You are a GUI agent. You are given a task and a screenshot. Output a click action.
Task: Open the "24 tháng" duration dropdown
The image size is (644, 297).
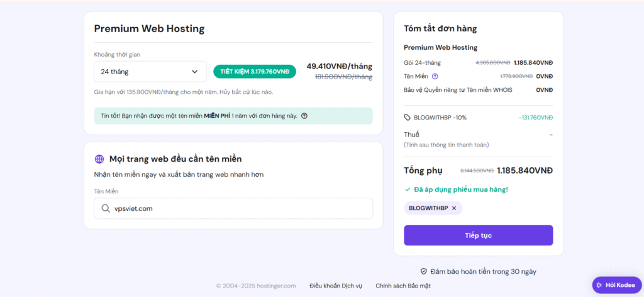pos(150,72)
